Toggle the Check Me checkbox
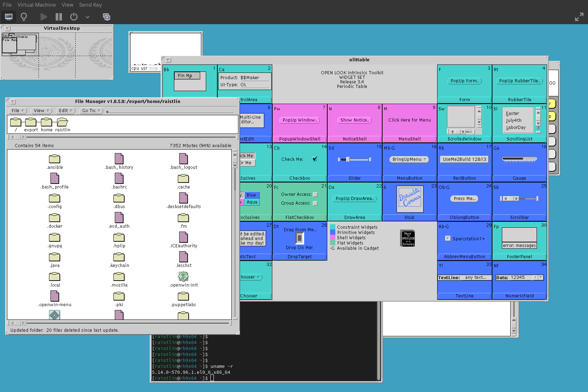The image size is (588, 392). (x=315, y=159)
